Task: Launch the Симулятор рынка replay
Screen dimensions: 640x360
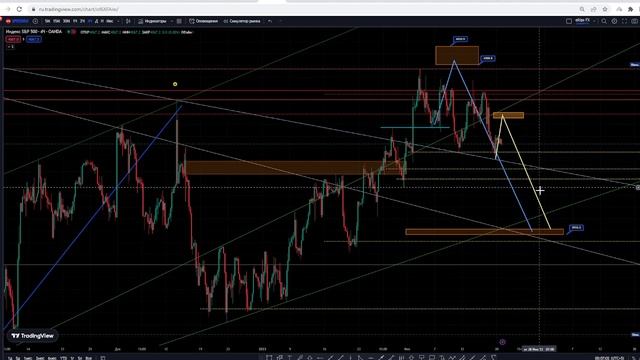Action: [x=242, y=21]
